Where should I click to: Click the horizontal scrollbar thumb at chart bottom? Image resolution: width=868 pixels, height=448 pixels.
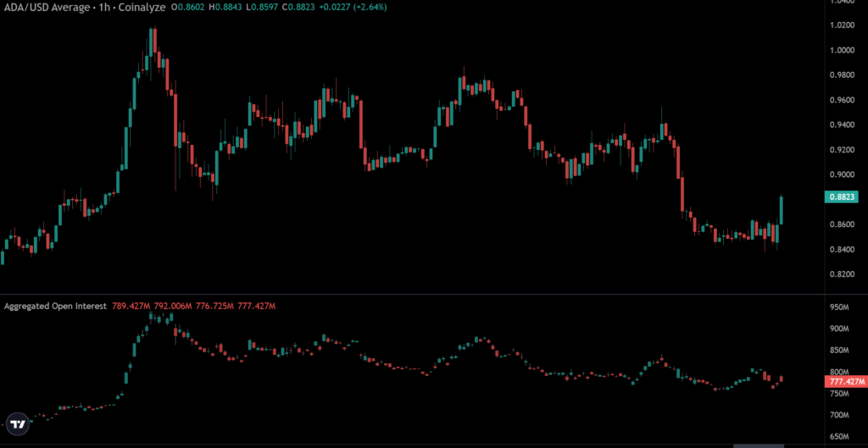759,445
